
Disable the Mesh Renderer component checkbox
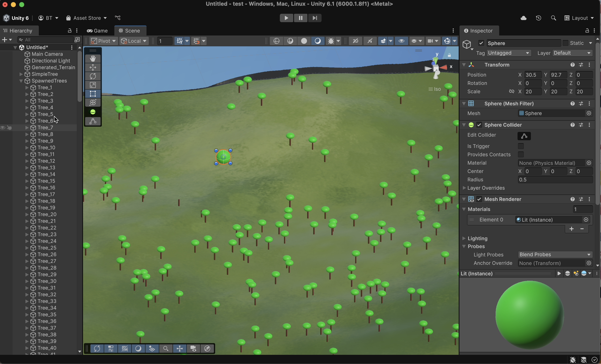(x=479, y=199)
